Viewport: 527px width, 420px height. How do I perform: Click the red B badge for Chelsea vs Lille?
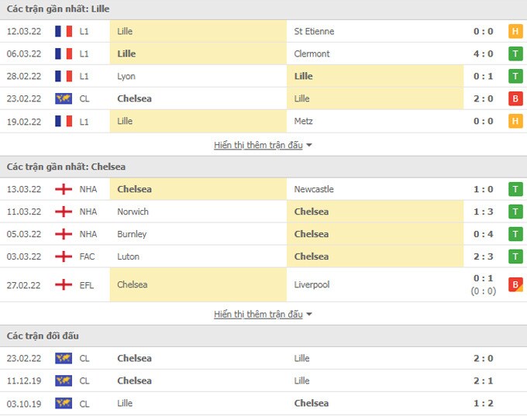pos(515,99)
